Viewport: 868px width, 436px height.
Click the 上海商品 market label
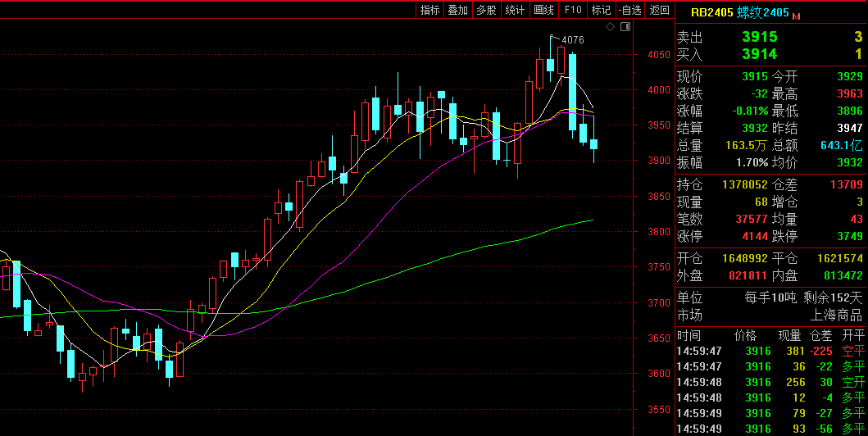pos(837,316)
